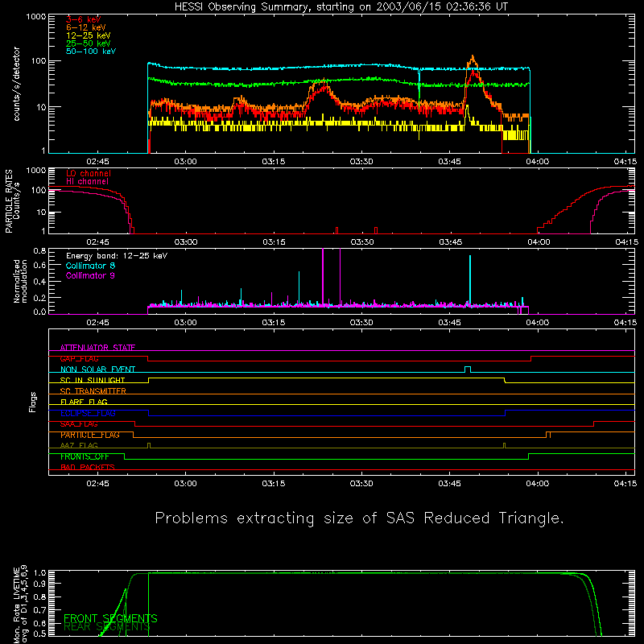Click the NON_SOLAR_EVENT pulse near 03:48
The image size is (644, 644).
(x=468, y=369)
